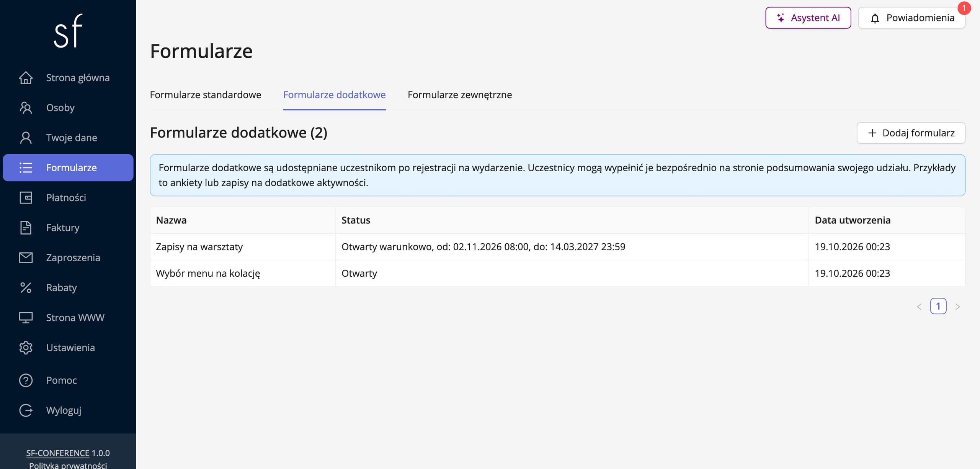Click the user icon beside Twoje dane
This screenshot has width=980, height=469.
click(x=26, y=138)
